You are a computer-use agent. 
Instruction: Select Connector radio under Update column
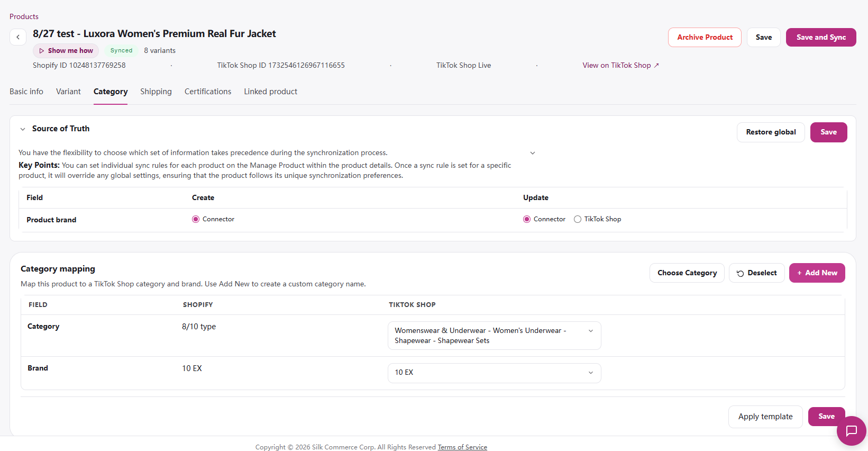click(x=527, y=219)
